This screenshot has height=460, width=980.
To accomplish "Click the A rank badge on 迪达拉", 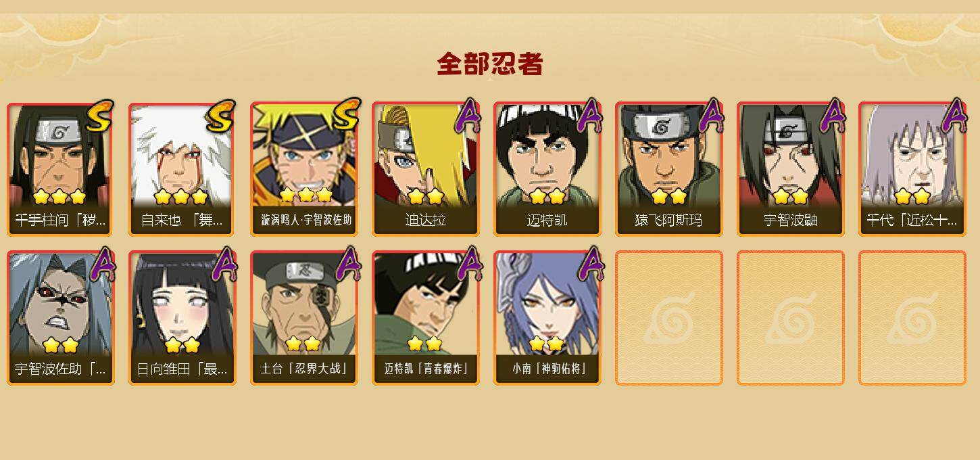I will (469, 116).
